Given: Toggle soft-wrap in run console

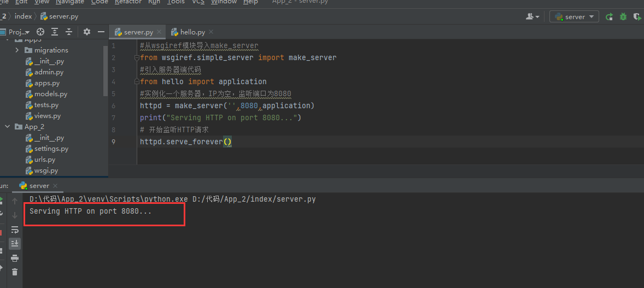Looking at the screenshot, I should click(15, 229).
